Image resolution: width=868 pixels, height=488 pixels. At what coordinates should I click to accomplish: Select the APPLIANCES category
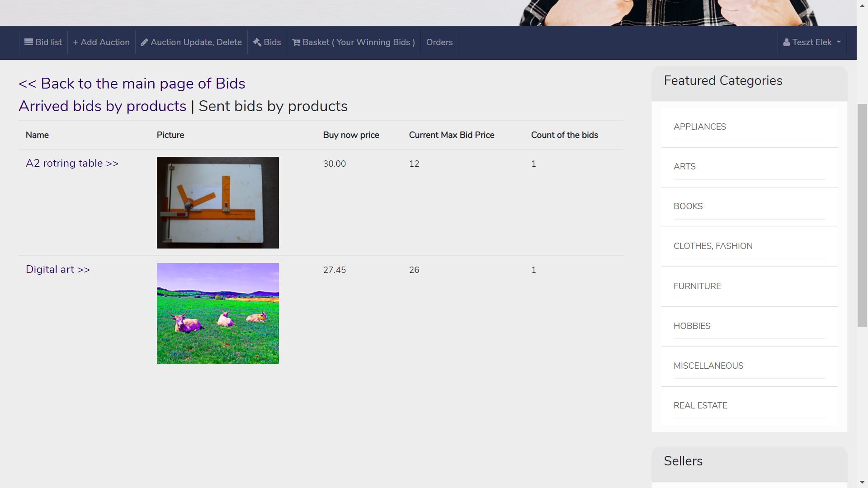coord(699,127)
